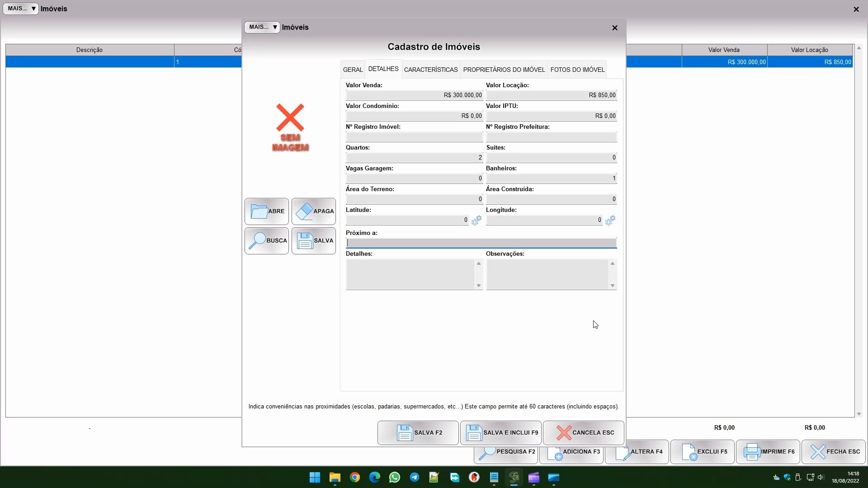868x488 pixels.
Task: Click the SALVA image diskette button
Action: tap(314, 241)
